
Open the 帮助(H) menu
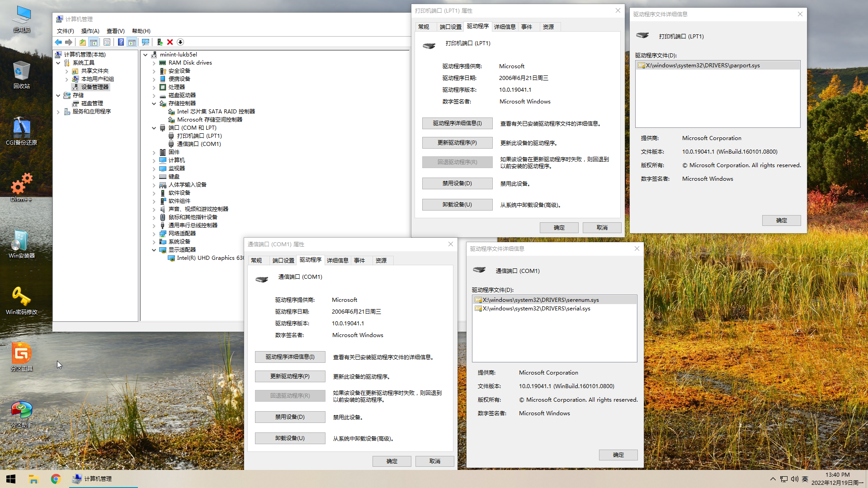[x=141, y=31]
